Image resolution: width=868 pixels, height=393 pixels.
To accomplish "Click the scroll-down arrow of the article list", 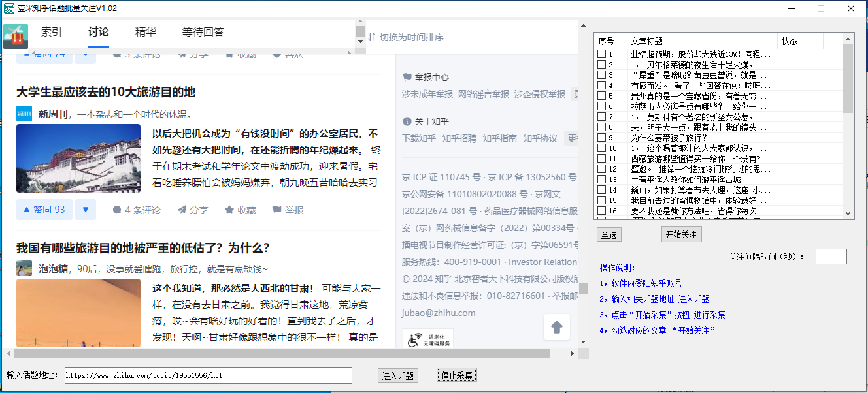I will pos(848,213).
